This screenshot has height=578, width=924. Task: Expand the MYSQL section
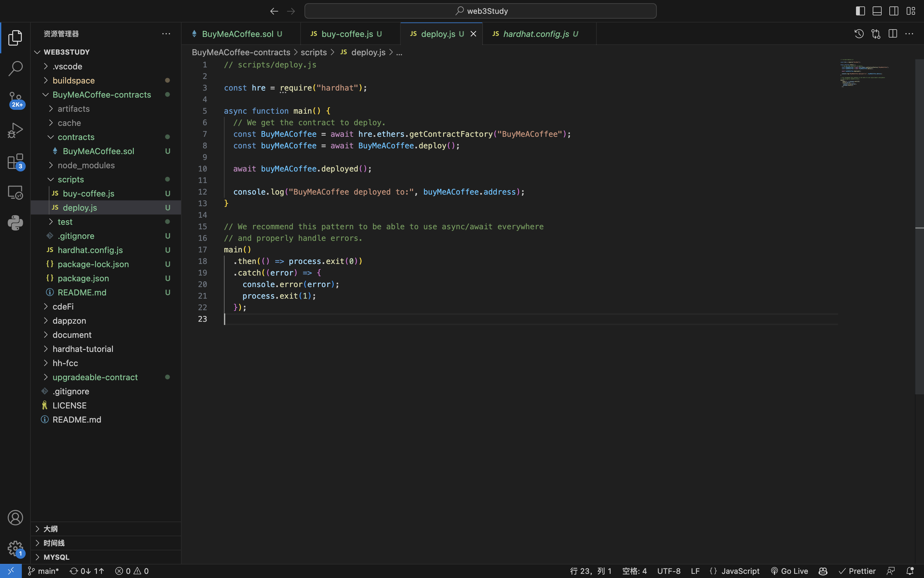pos(106,557)
